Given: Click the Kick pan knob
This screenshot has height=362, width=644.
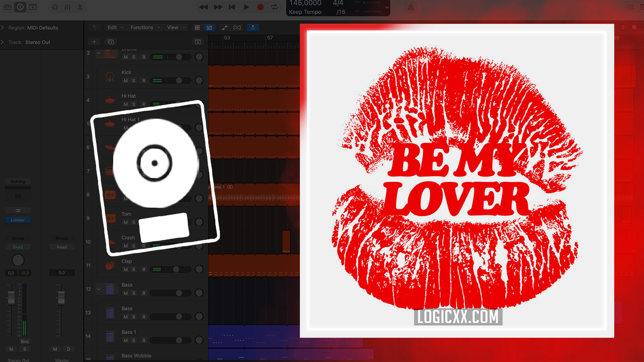Looking at the screenshot, I should click(x=199, y=80).
